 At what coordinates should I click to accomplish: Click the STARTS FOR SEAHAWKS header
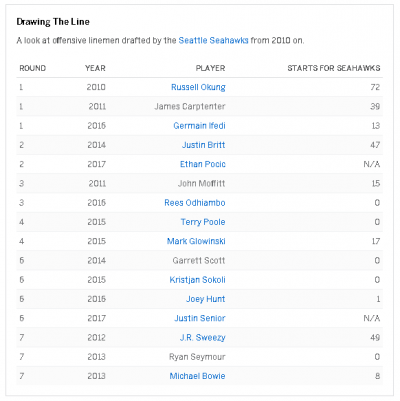[334, 68]
